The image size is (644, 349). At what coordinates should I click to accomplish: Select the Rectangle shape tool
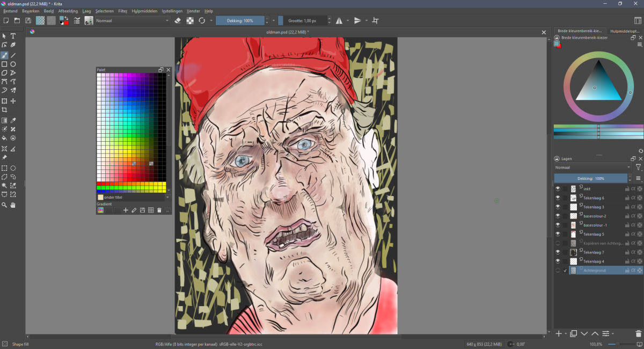click(x=4, y=64)
